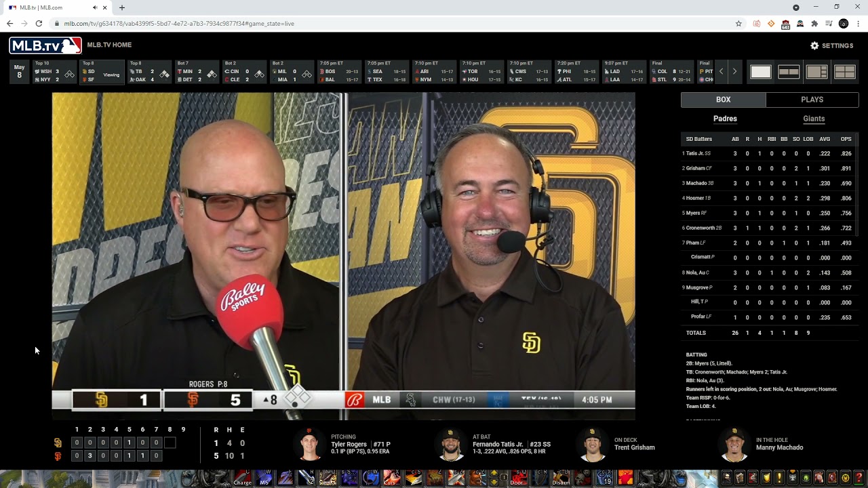Select the BOS vs BAL game tile
This screenshot has height=488, width=868.
[x=340, y=72]
